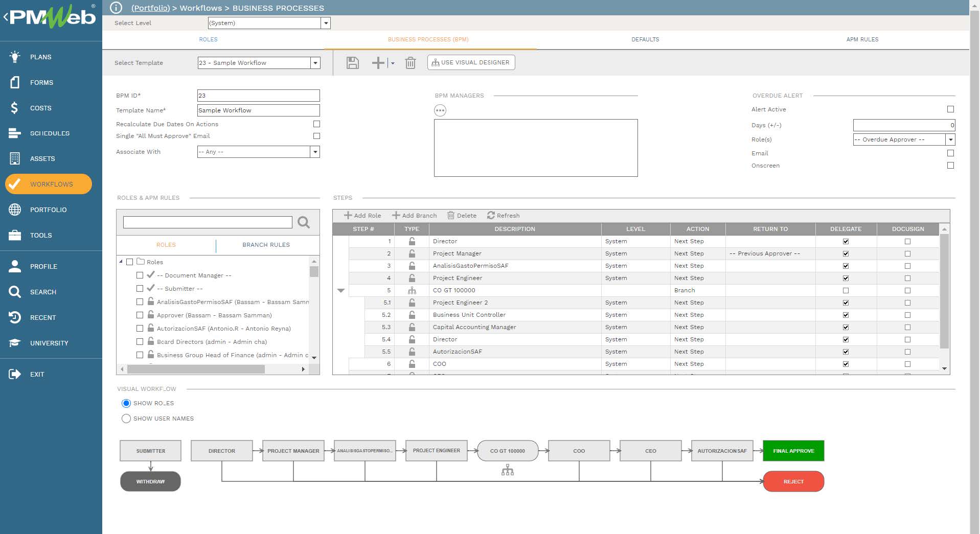Screen dimensions: 980x534
Task: Collapse the Roles tree folder
Action: pyautogui.click(x=121, y=262)
